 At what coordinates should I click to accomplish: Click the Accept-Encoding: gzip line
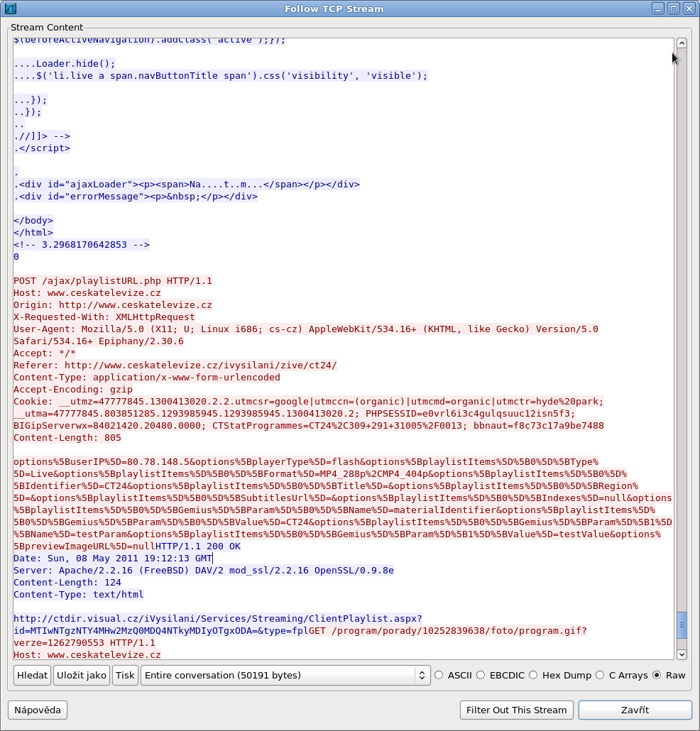(73, 390)
